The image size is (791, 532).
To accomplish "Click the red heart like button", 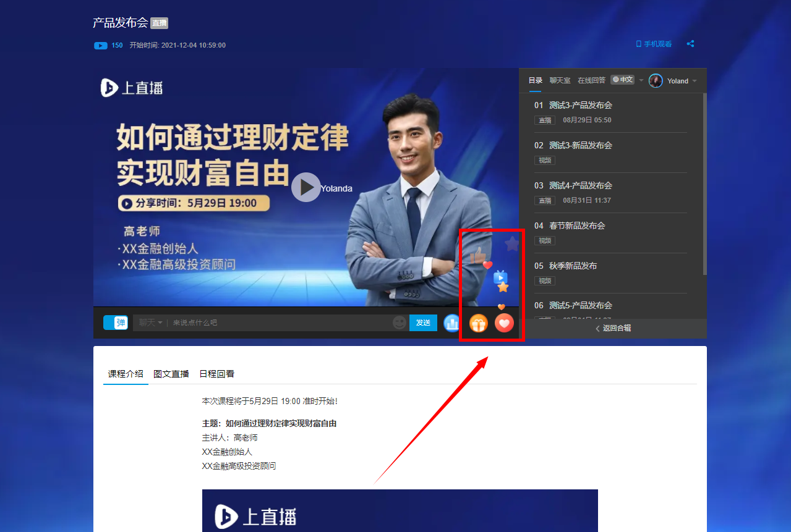I will (504, 323).
